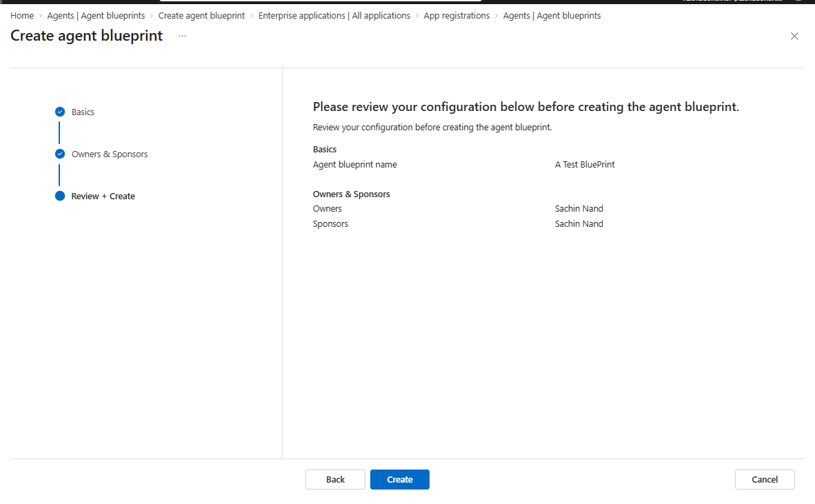Click the Basics section heading in review
The width and height of the screenshot is (815, 504).
click(325, 150)
